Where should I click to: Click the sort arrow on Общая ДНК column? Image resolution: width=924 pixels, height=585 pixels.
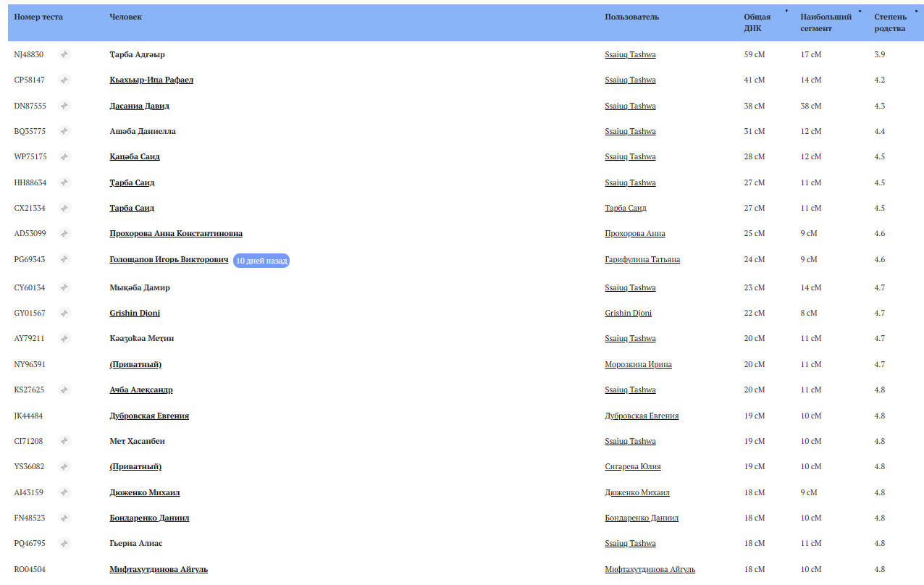(x=786, y=11)
